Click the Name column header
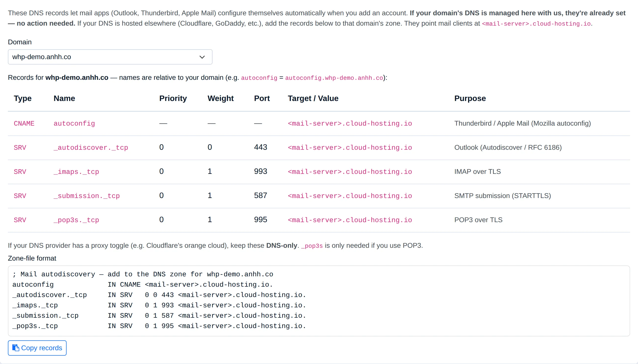 [x=64, y=99]
